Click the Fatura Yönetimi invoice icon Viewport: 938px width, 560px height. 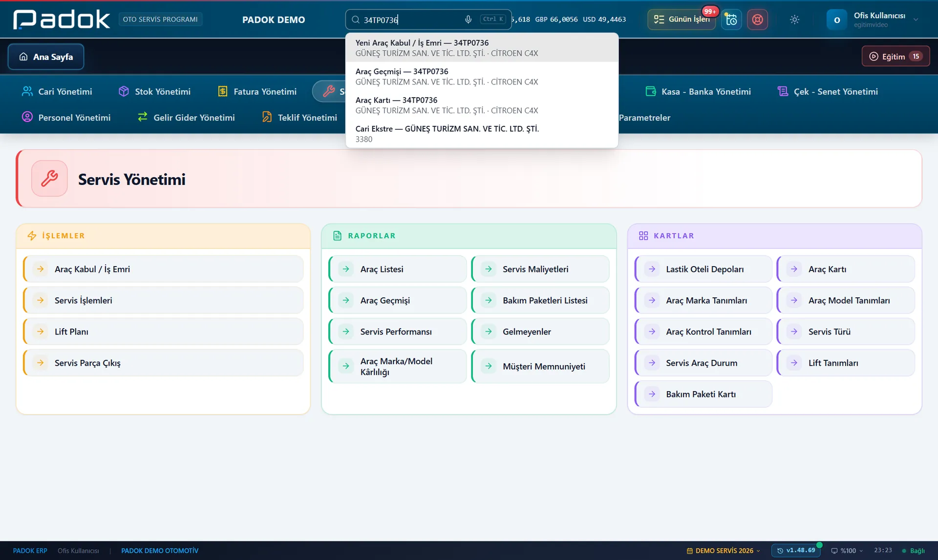tap(223, 91)
